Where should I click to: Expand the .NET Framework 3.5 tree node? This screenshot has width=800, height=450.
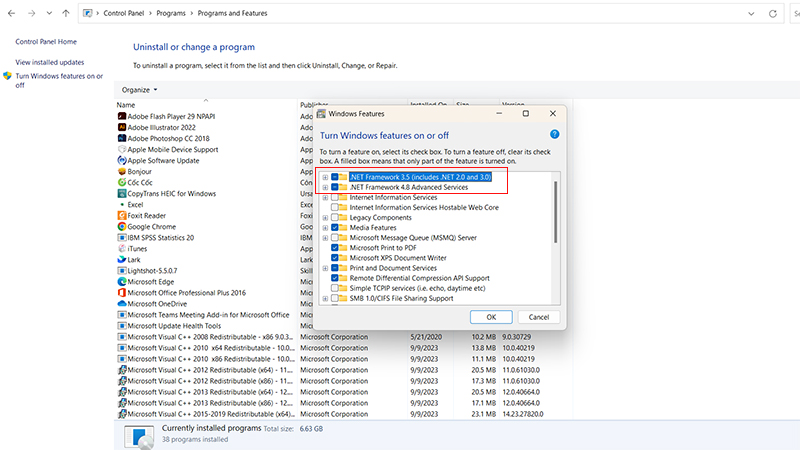tap(325, 177)
